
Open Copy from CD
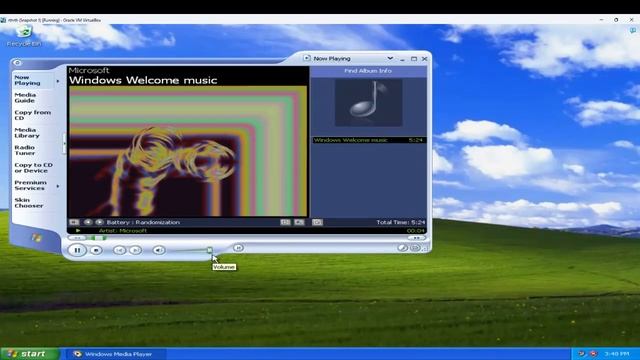tap(32, 115)
